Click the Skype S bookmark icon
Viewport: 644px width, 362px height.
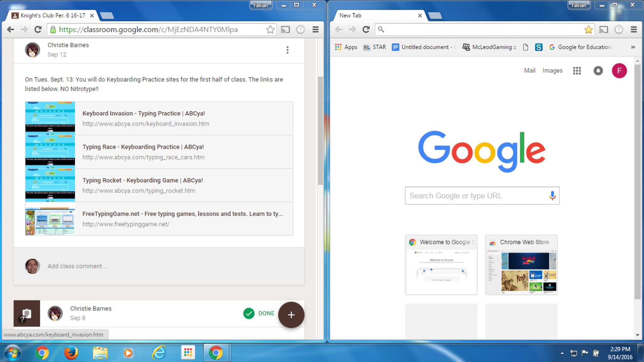538,47
